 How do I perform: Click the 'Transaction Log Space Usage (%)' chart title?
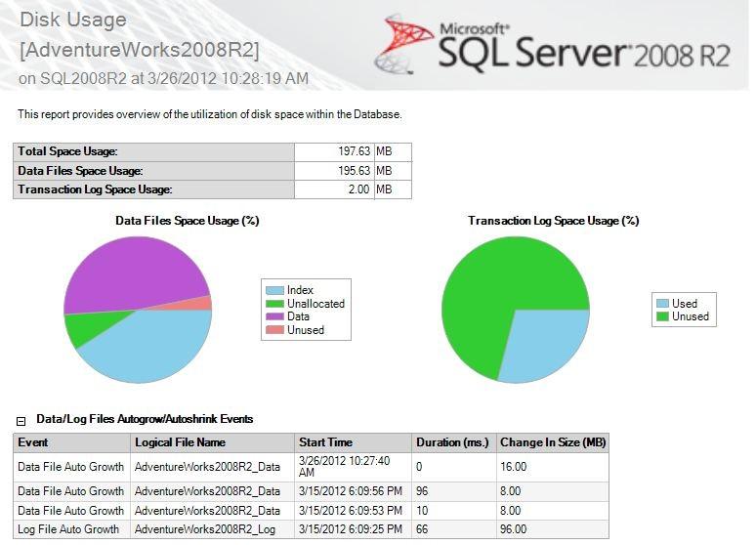[554, 221]
